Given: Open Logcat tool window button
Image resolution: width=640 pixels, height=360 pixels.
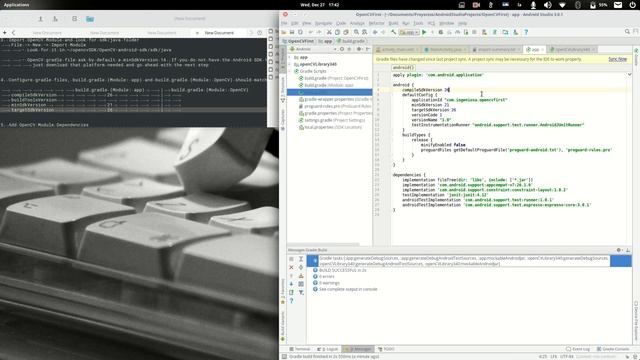Looking at the screenshot, I should (x=328, y=349).
